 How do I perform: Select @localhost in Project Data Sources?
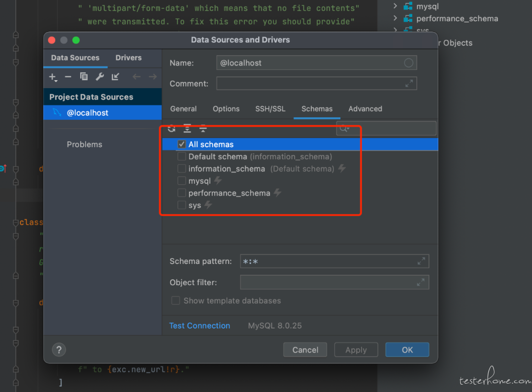[x=102, y=113]
